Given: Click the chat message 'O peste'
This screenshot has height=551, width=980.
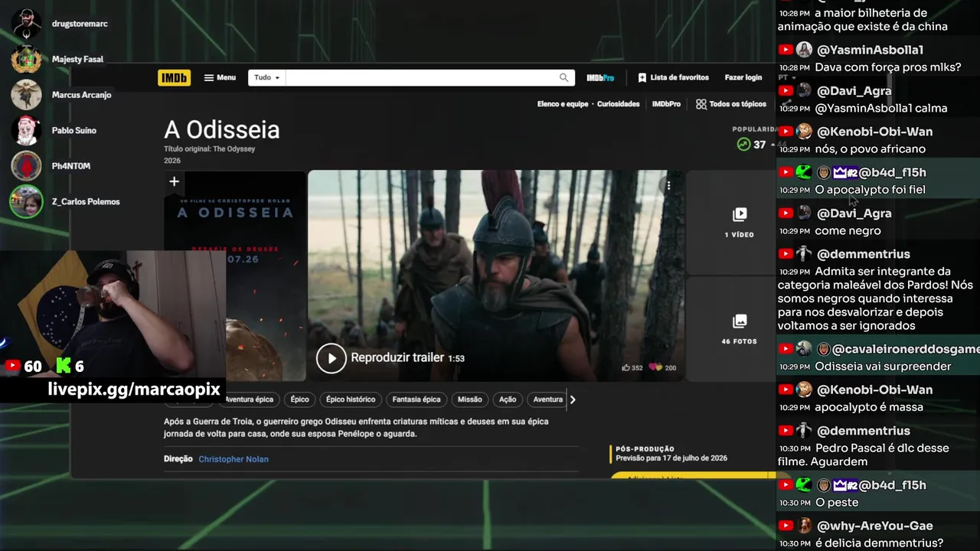Looking at the screenshot, I should 836,503.
